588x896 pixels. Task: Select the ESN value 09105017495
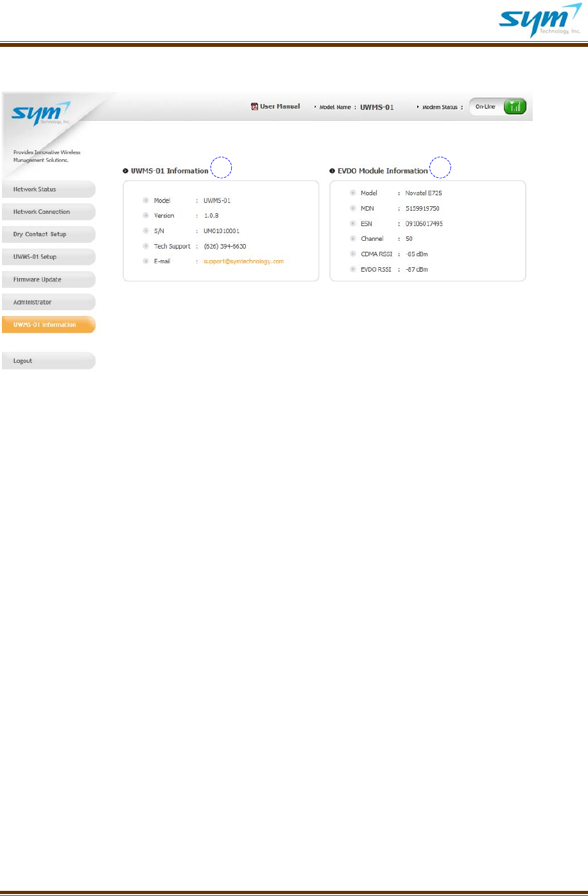[x=424, y=224]
